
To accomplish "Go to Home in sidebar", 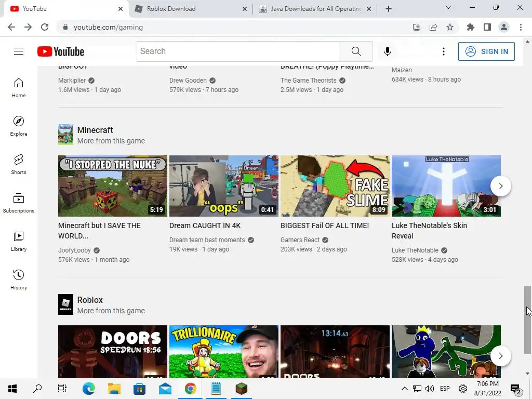I will [x=19, y=87].
